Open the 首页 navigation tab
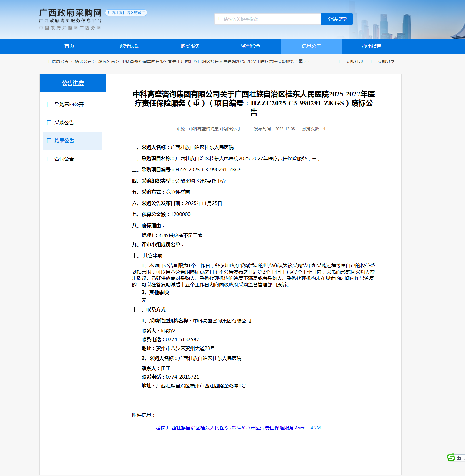Screen dimensions: 465x476 point(69,46)
